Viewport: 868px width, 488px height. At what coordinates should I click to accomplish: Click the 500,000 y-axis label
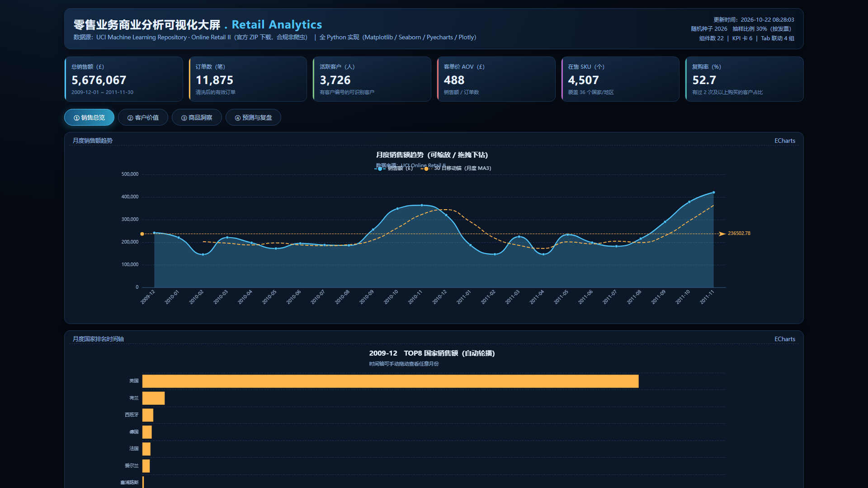[x=130, y=174]
